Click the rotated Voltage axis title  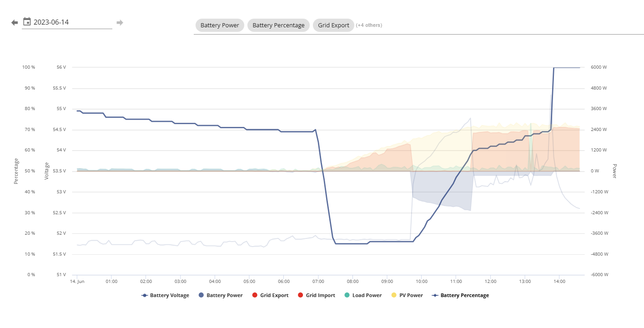point(46,171)
